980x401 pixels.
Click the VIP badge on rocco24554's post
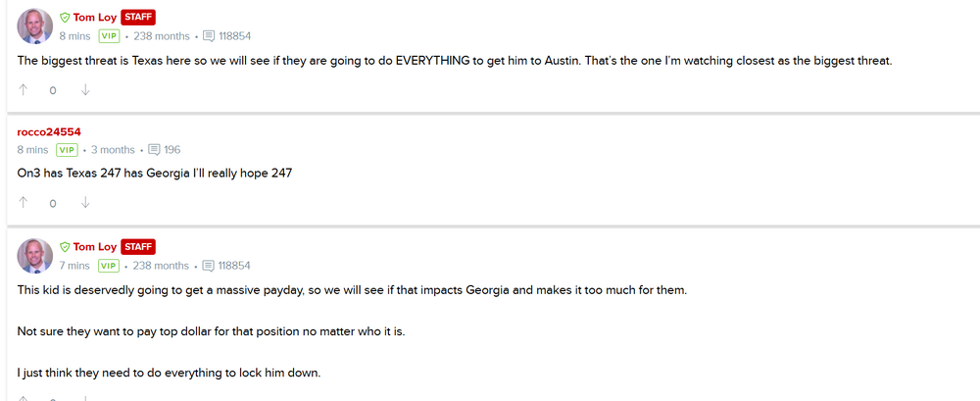coord(67,150)
